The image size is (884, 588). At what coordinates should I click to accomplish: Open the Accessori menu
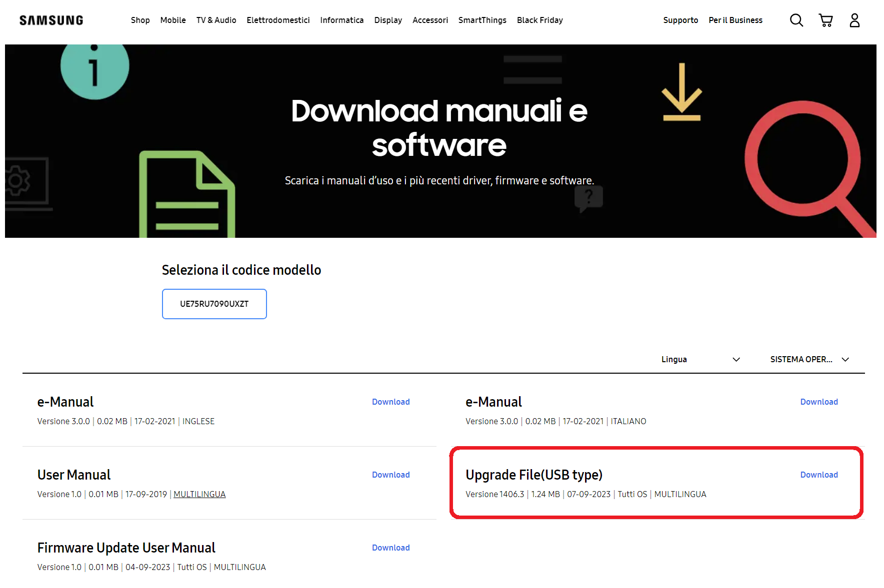pyautogui.click(x=430, y=20)
